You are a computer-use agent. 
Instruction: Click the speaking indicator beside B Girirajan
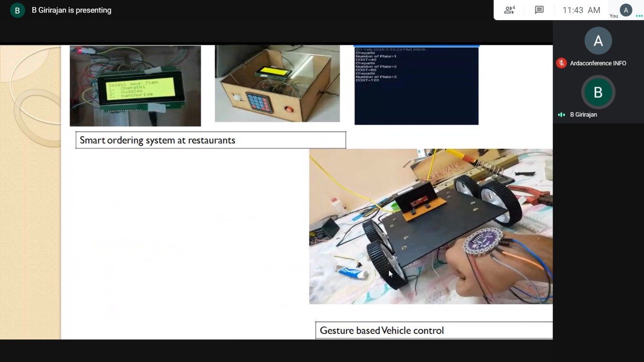pos(561,115)
